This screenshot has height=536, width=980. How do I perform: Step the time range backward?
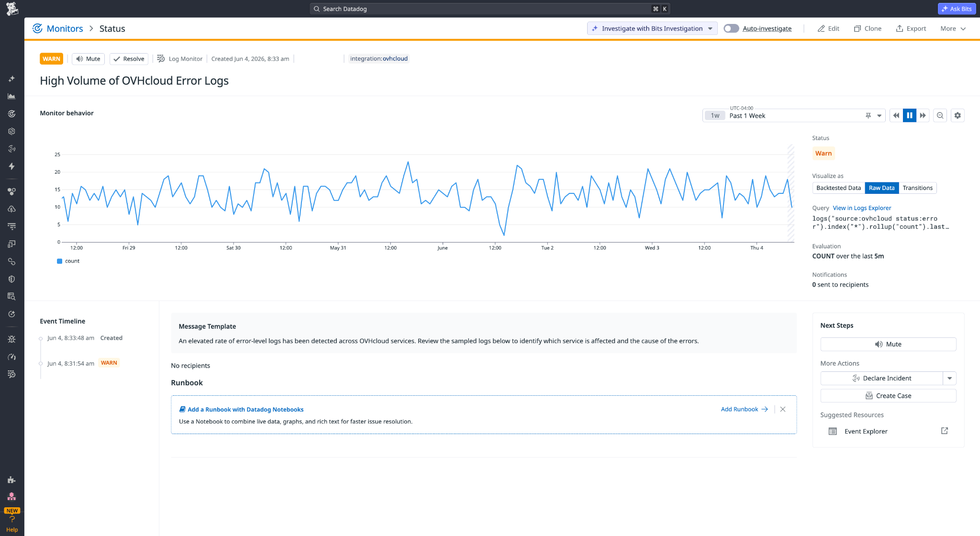(x=896, y=115)
